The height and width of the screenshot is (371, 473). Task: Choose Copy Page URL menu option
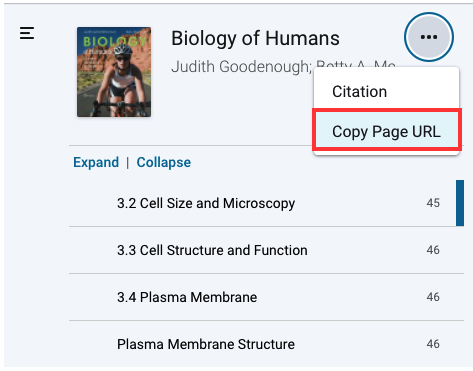pos(387,129)
